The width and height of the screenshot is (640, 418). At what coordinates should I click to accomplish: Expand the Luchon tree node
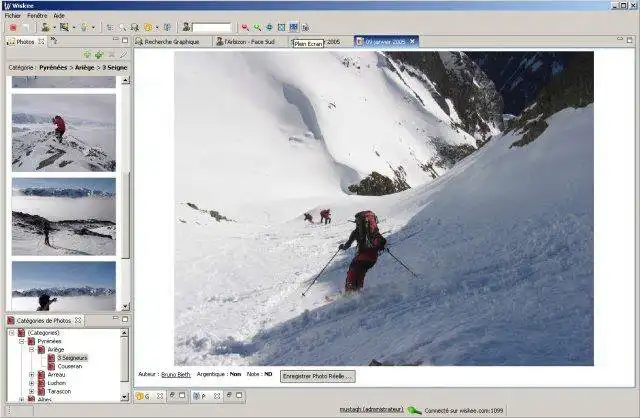31,383
